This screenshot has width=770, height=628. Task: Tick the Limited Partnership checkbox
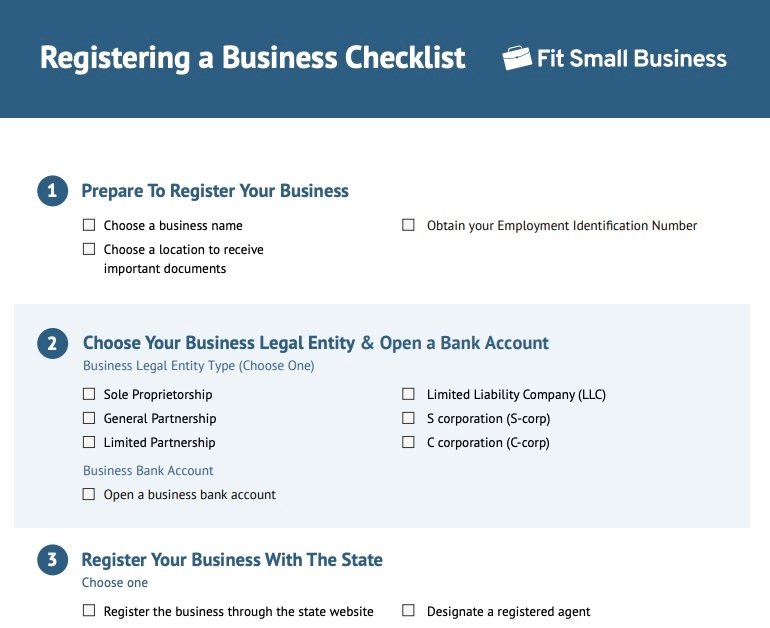click(x=89, y=442)
